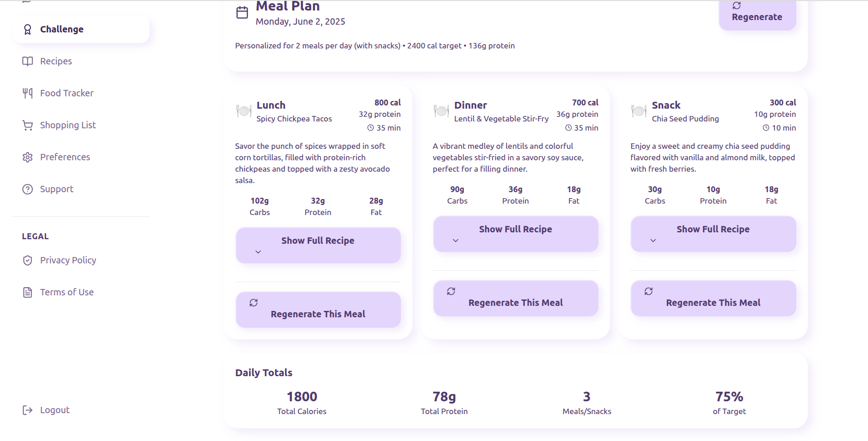Open the Recipes menu item

pyautogui.click(x=56, y=61)
